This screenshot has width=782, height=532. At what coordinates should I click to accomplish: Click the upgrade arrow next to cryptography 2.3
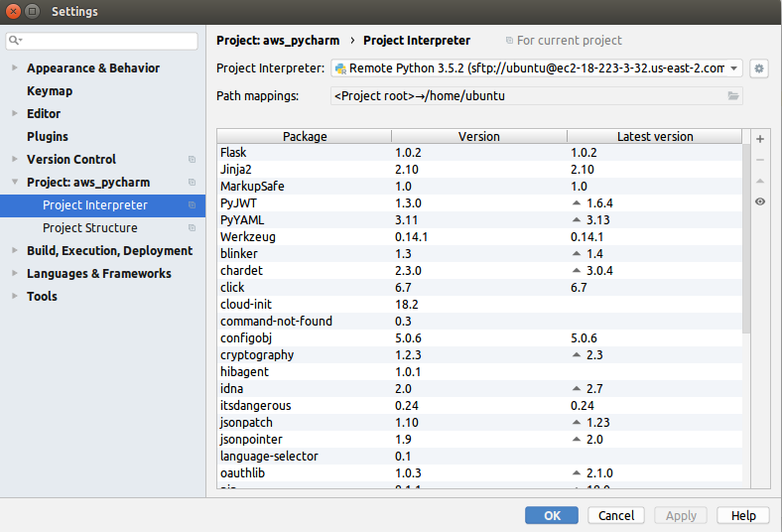coord(577,354)
